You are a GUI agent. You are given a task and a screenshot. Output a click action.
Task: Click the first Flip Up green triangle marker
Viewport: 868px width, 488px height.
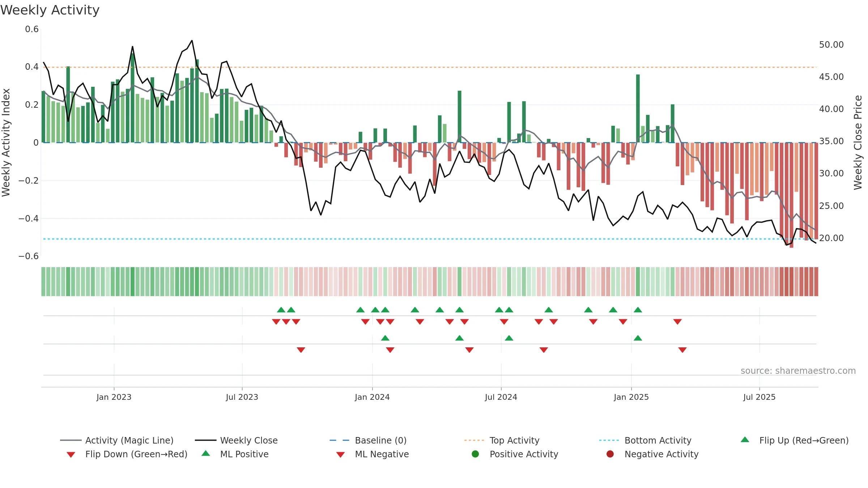281,310
